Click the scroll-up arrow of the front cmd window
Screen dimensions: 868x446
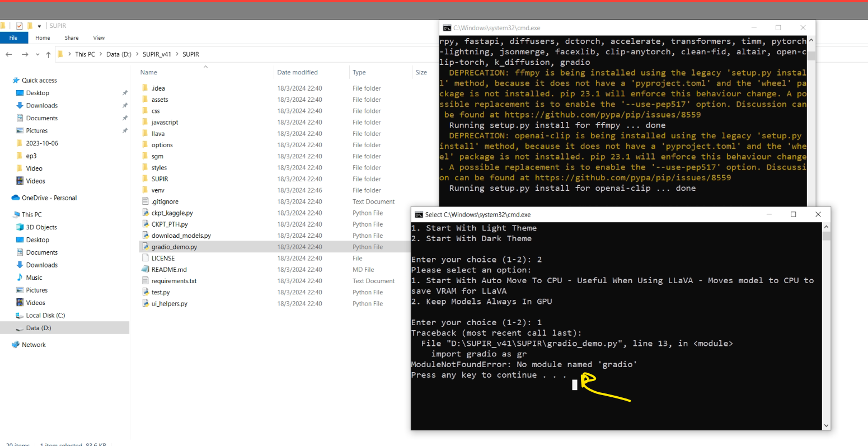(x=827, y=227)
